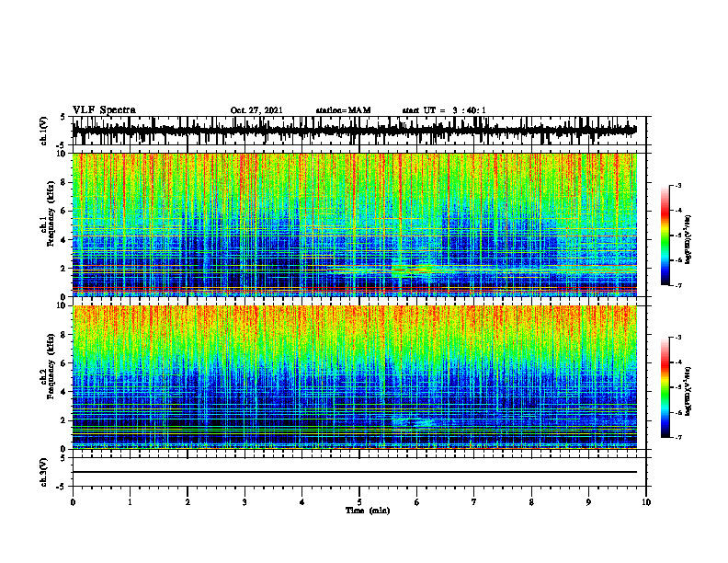
Task: Click the "-4" label on ch.1 color bar
Action: pyautogui.click(x=677, y=211)
